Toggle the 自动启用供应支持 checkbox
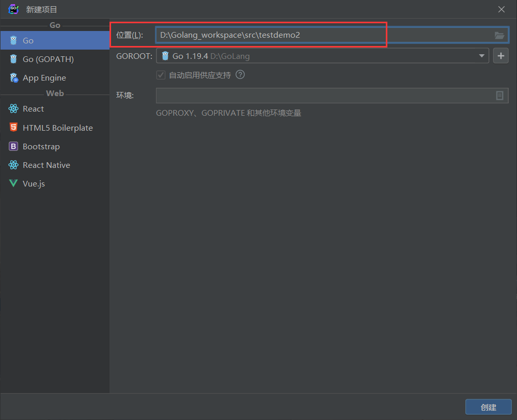The height and width of the screenshot is (420, 517). (x=161, y=75)
